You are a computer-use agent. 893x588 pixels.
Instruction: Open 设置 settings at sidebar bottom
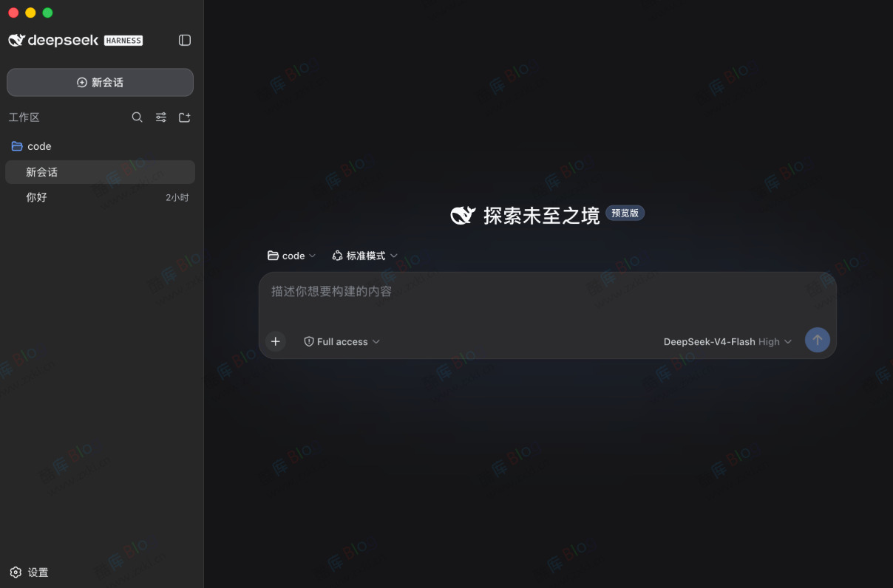click(x=30, y=572)
